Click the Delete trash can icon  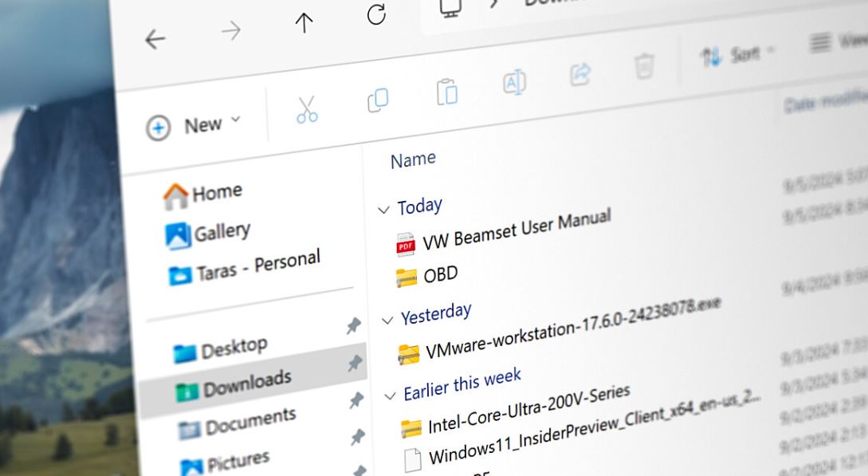point(643,67)
